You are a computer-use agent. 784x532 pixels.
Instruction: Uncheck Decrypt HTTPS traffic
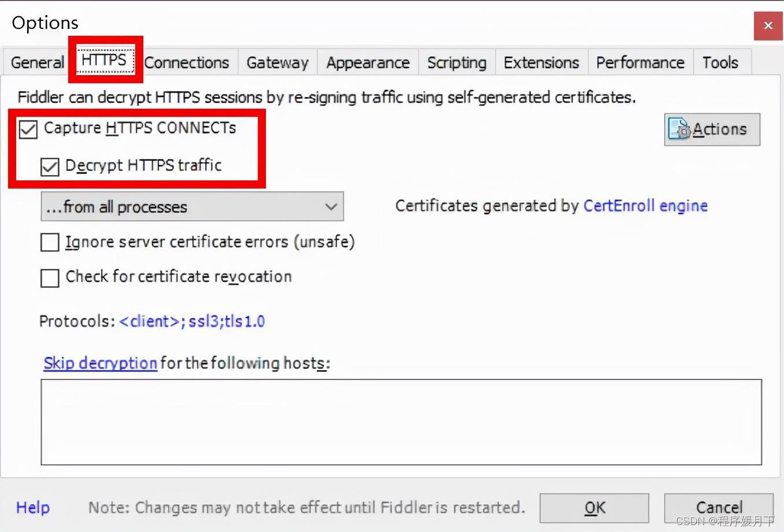point(50,167)
